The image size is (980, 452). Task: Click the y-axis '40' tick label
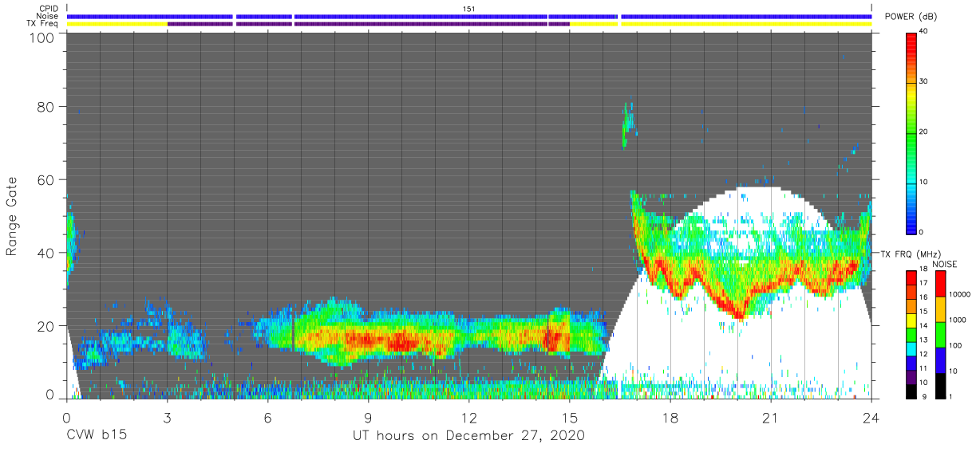click(47, 253)
